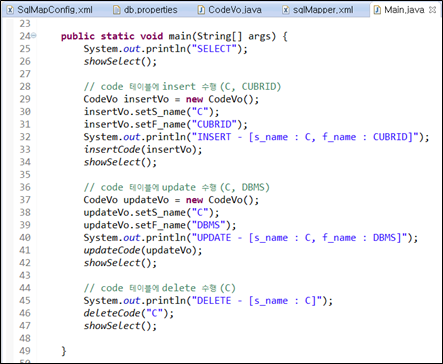Screen dimensions: 443x364
Task: Click the updateCode(updateVo) method call
Action: (x=143, y=250)
